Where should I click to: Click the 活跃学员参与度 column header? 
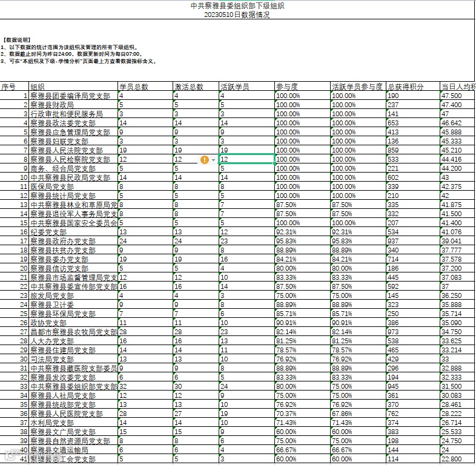click(359, 87)
